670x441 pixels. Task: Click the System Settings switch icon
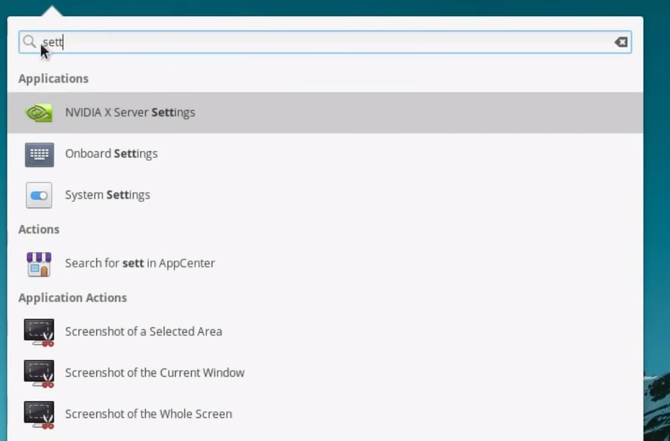(39, 195)
